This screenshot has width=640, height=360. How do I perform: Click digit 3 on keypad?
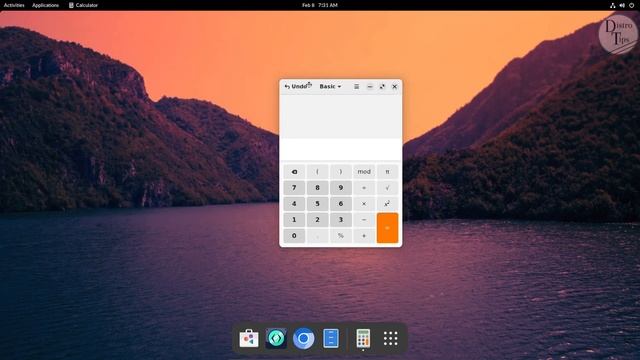(341, 220)
